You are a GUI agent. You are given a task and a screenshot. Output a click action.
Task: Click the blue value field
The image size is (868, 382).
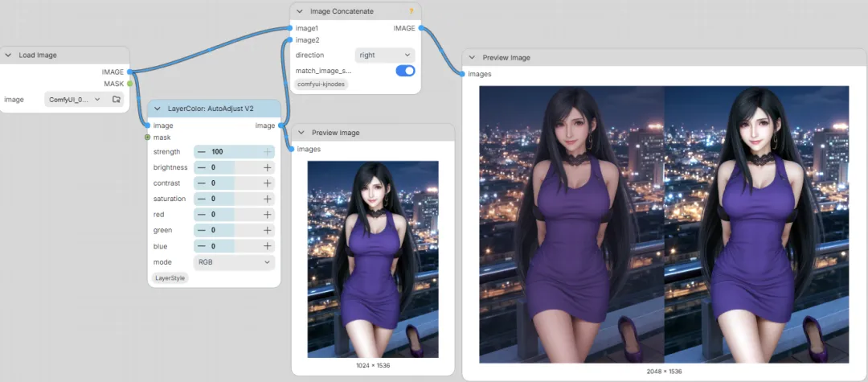click(234, 246)
